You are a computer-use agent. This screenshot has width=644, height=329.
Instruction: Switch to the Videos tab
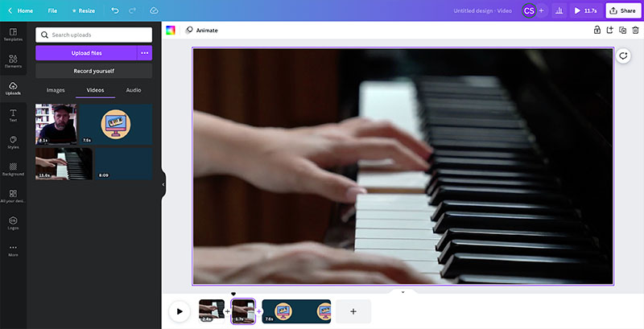[95, 90]
